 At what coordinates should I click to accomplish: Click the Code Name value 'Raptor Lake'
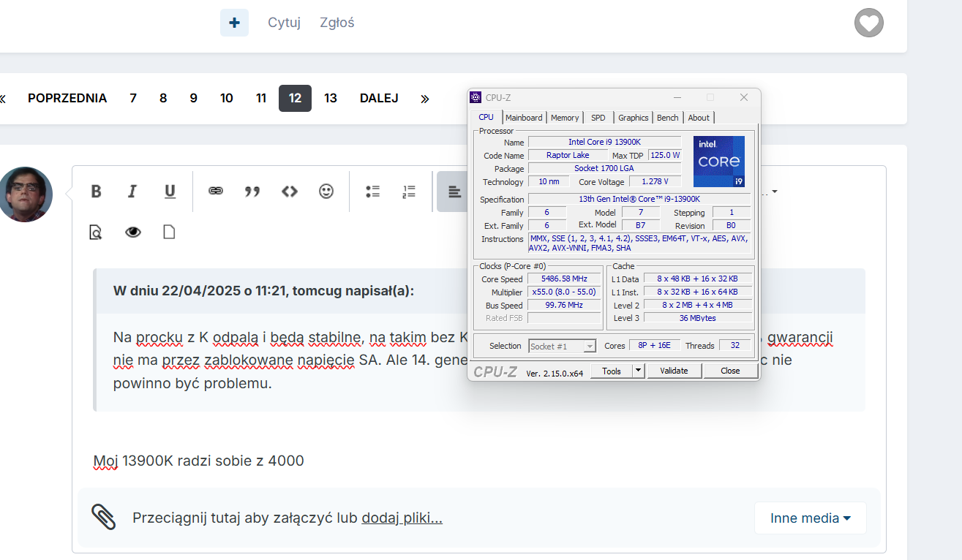tap(568, 155)
